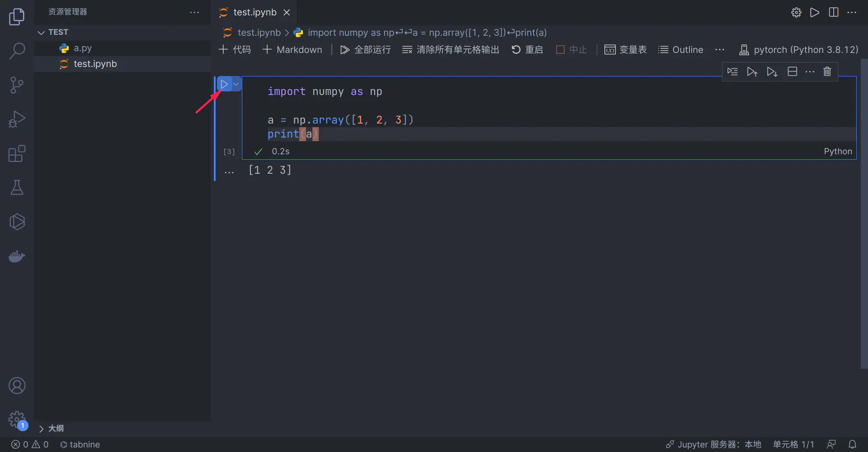868x452 pixels.
Task: Expand the cell run options dropdown arrow
Action: 236,84
